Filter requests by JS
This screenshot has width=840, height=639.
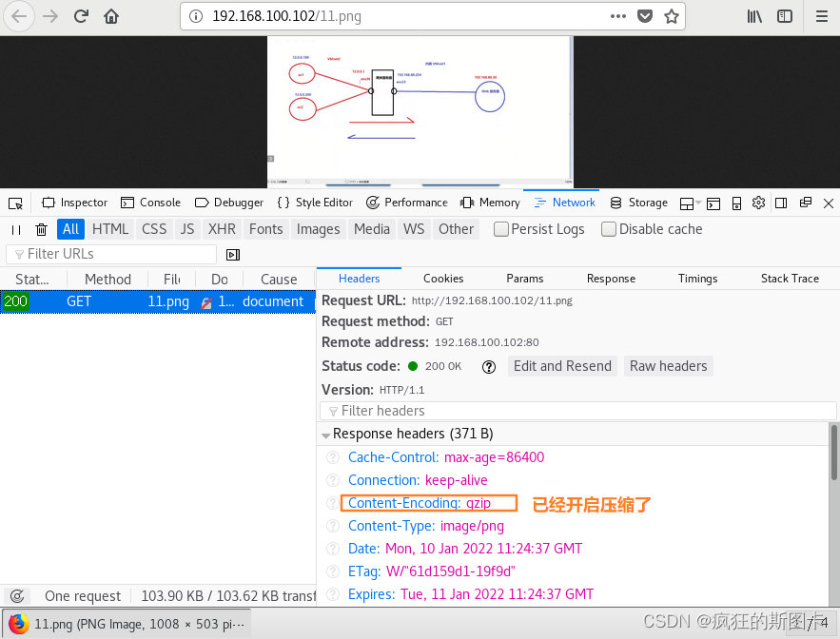click(x=187, y=229)
